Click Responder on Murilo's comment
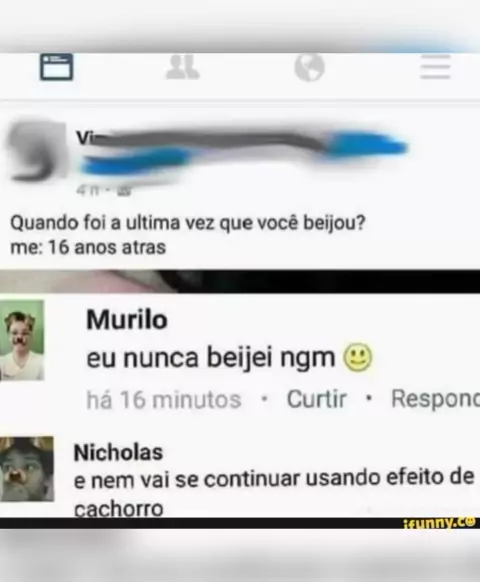This screenshot has height=582, width=480. (435, 399)
